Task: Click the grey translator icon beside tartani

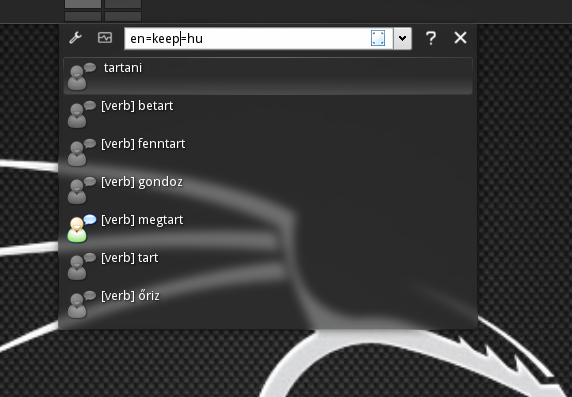Action: (82, 76)
